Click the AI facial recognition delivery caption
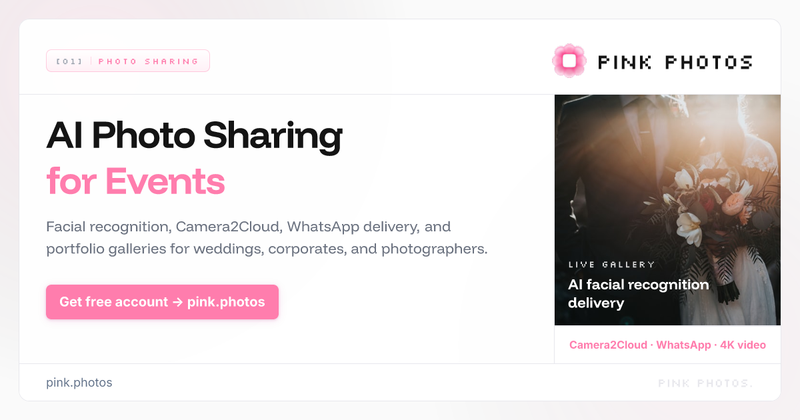Viewport: 800px width, 420px height. pyautogui.click(x=638, y=293)
